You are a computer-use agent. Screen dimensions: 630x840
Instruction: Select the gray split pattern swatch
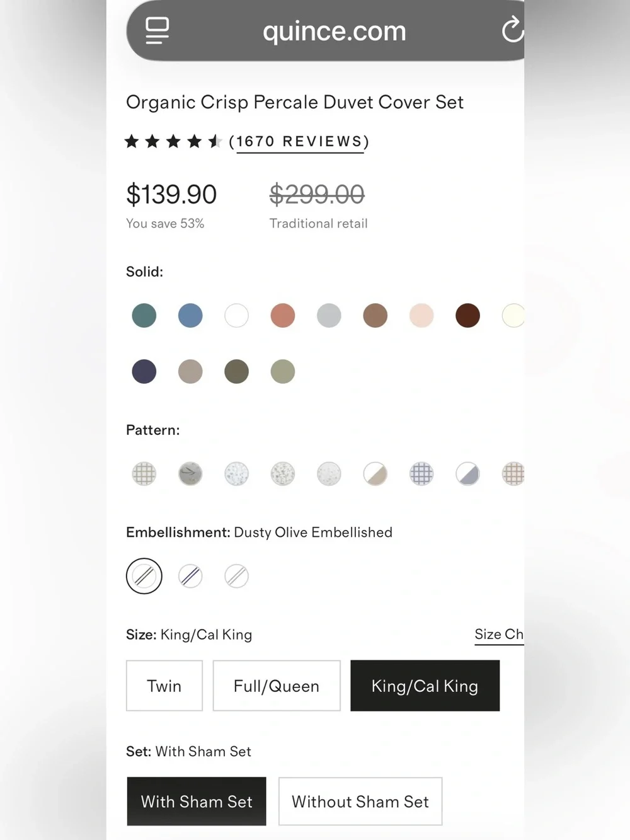(467, 474)
